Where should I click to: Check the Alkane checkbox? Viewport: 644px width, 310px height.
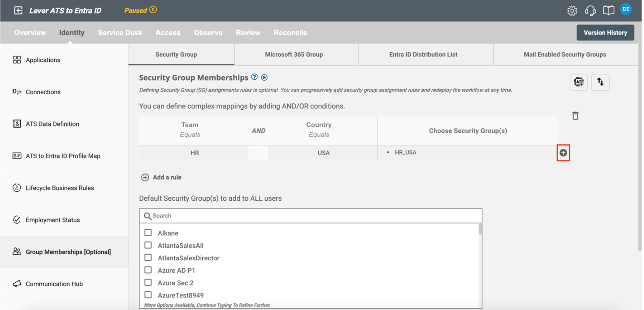coord(148,233)
